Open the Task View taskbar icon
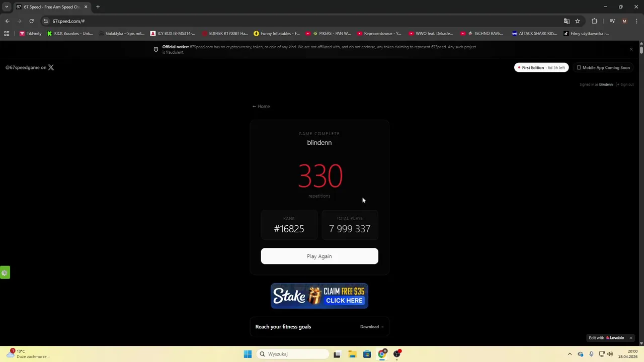 coord(337,354)
